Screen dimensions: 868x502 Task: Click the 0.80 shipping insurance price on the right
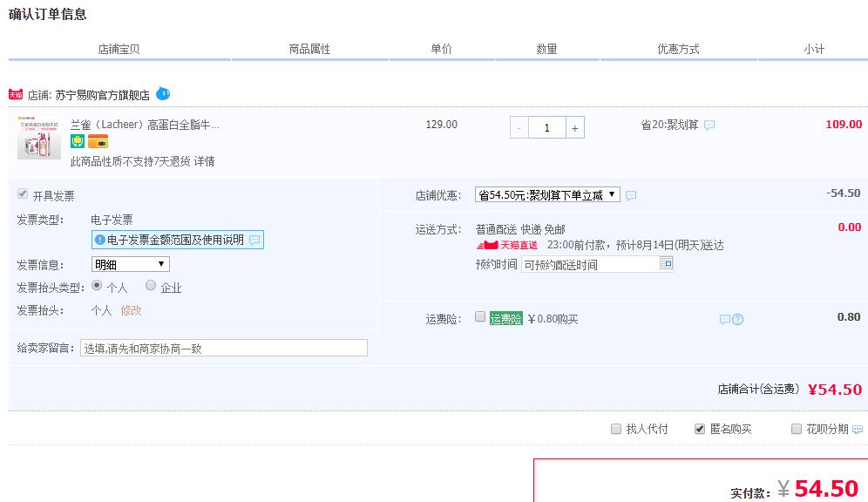[849, 317]
